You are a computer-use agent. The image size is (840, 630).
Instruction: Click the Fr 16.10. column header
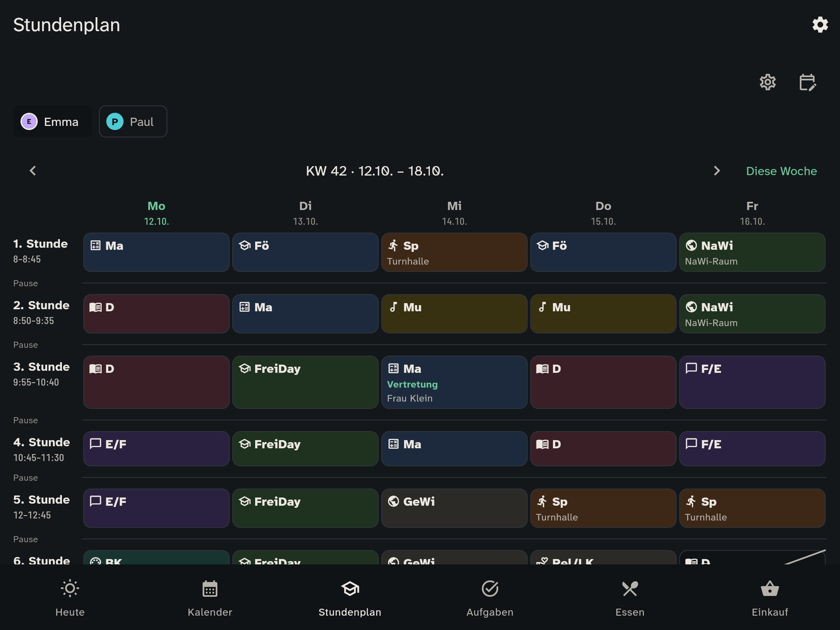click(752, 213)
